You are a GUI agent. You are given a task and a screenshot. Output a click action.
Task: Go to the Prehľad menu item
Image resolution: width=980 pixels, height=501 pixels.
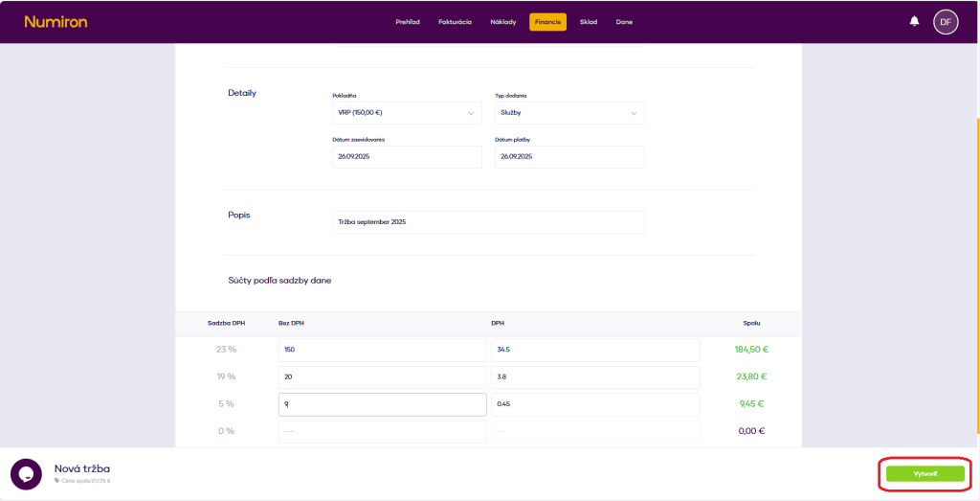coord(409,22)
